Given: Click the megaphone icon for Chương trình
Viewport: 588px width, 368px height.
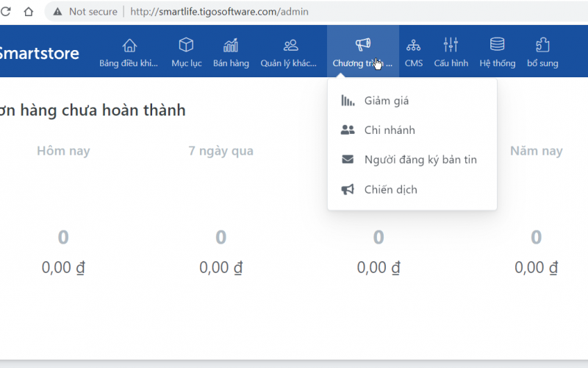Looking at the screenshot, I should click(363, 45).
